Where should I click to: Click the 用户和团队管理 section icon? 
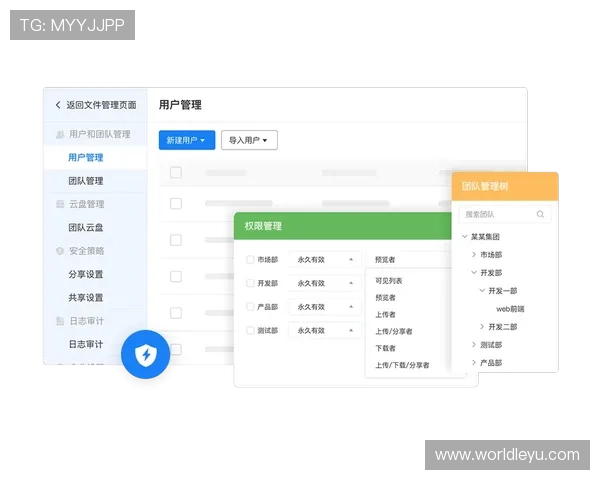[x=60, y=135]
